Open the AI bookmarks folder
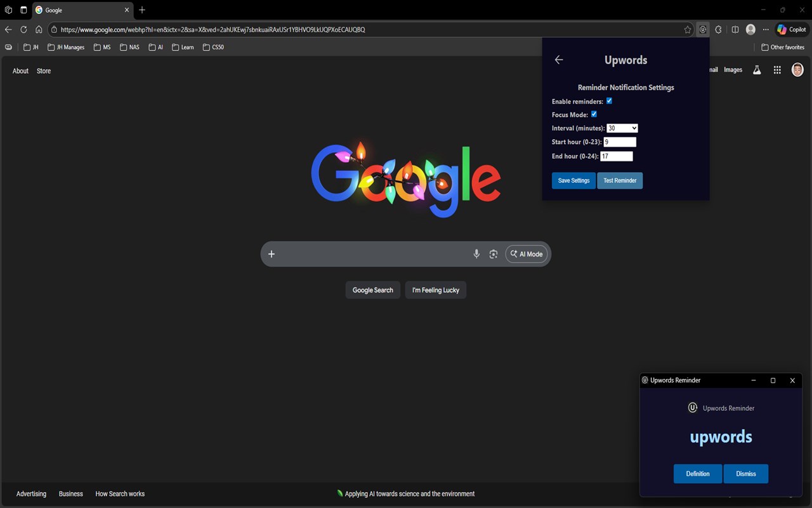Viewport: 812px width, 508px height. 156,47
